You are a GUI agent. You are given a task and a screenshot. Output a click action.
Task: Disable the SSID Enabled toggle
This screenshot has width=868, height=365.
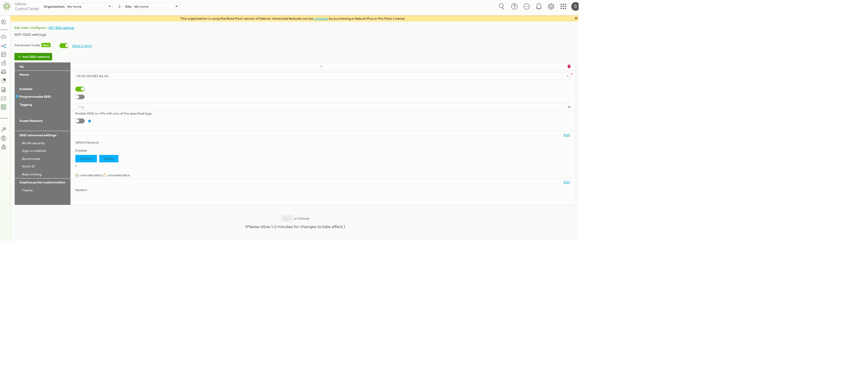point(80,89)
